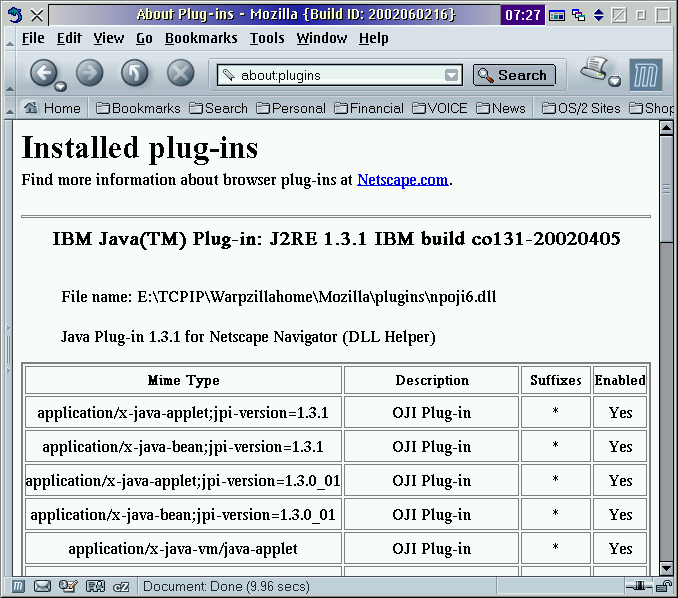
Task: Open Mail from the status bar envelope icon
Action: pos(42,586)
